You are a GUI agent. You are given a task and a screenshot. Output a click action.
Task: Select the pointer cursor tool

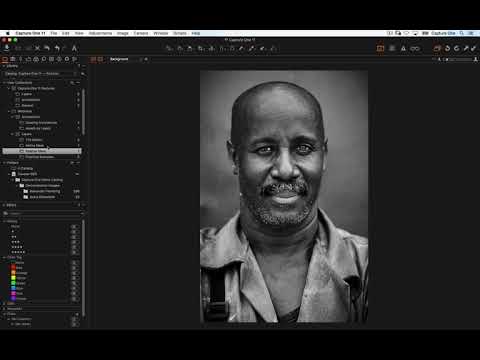170,49
